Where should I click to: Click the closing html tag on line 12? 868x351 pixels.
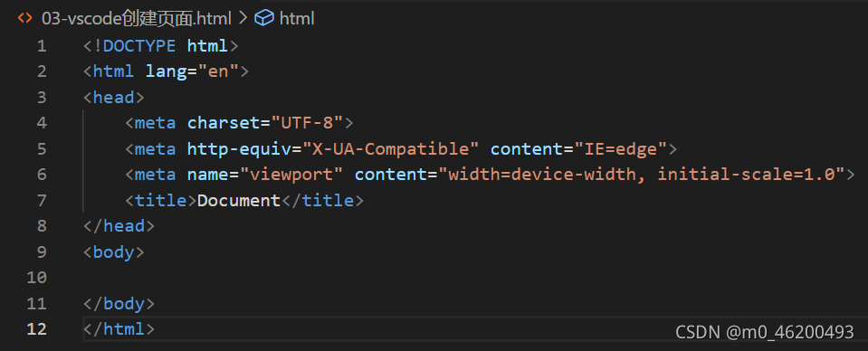click(x=119, y=329)
